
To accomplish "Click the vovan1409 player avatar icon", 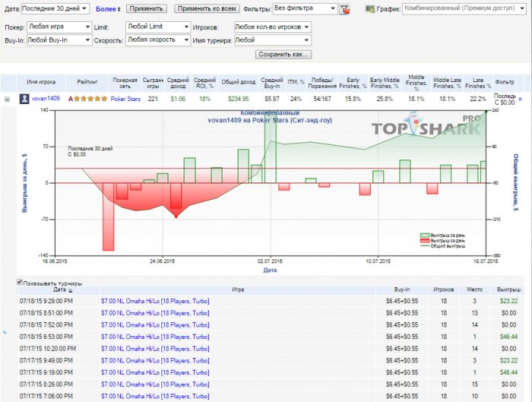I will 25,99.
